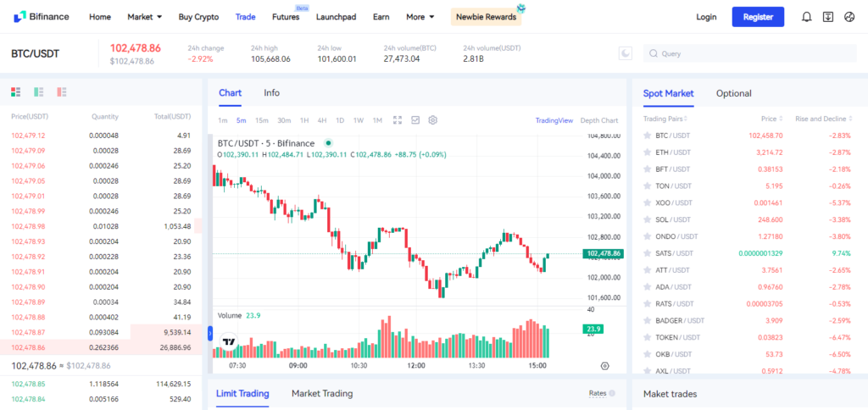Switch to the Optional tab
The width and height of the screenshot is (868, 410).
733,93
